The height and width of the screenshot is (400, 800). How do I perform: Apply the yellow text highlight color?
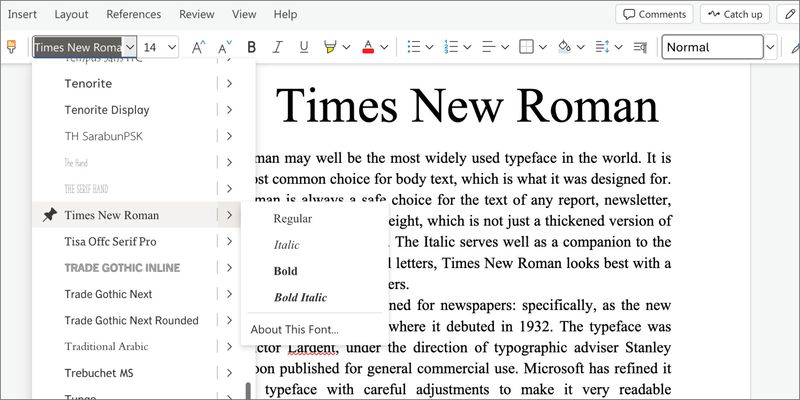pos(330,47)
